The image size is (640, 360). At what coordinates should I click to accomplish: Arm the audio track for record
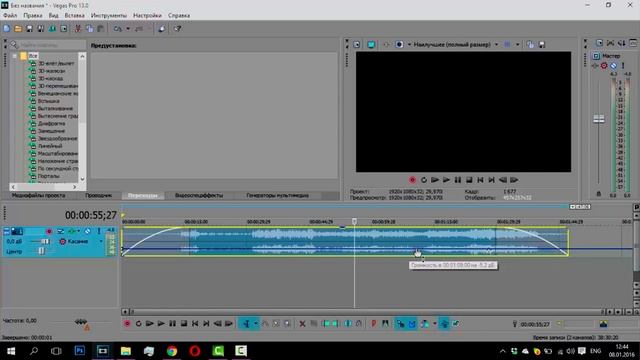pyautogui.click(x=49, y=231)
